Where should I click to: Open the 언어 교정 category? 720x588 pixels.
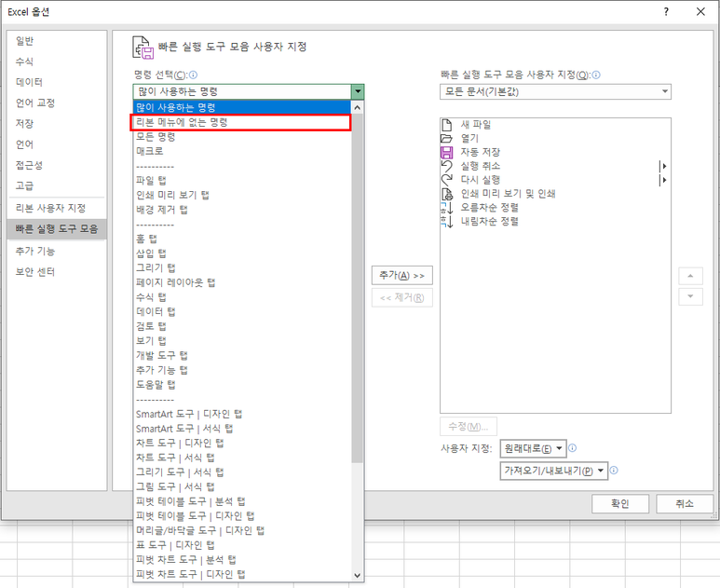[57, 103]
